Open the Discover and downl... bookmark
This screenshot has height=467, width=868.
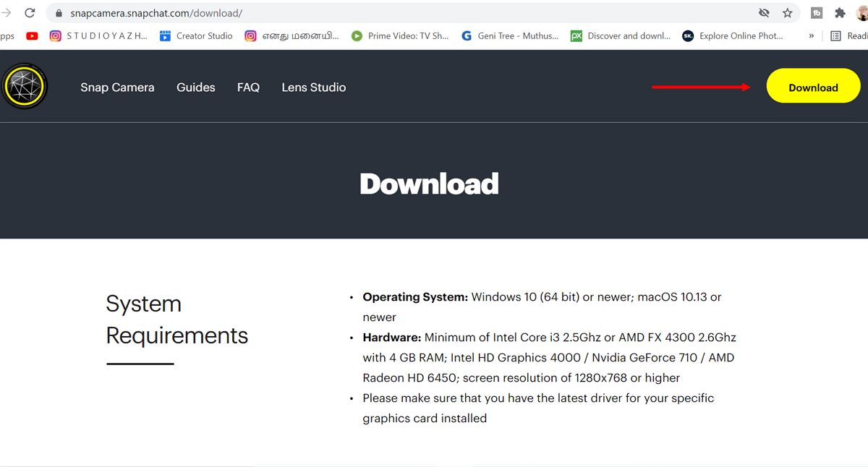coord(621,35)
